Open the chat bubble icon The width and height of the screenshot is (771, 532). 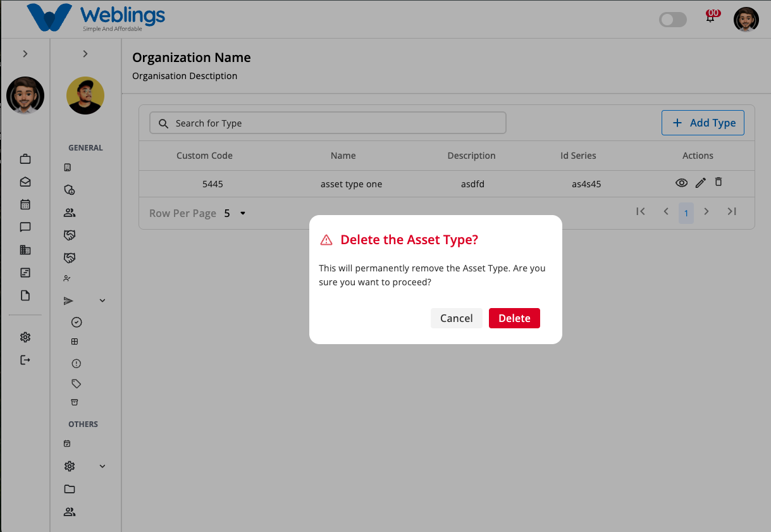25,227
